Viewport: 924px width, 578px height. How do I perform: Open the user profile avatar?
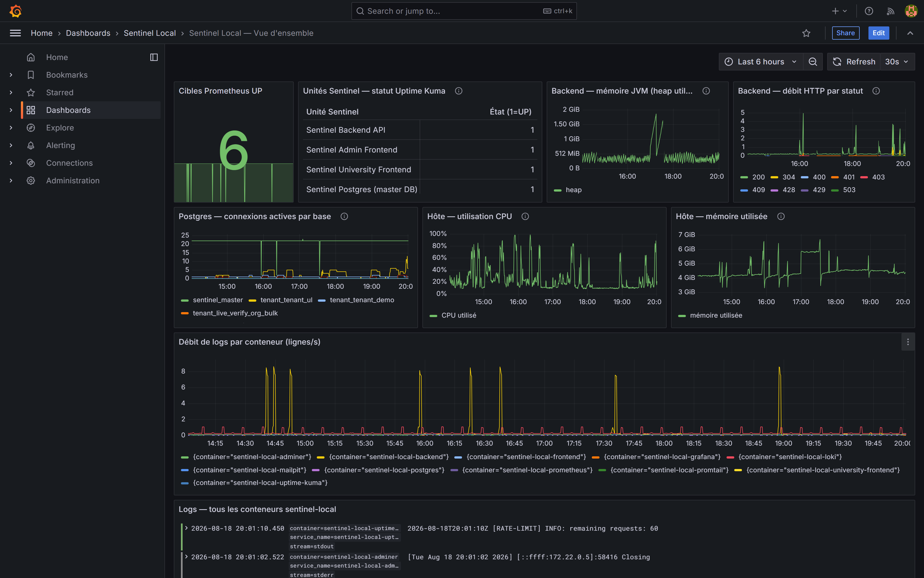[x=911, y=11]
